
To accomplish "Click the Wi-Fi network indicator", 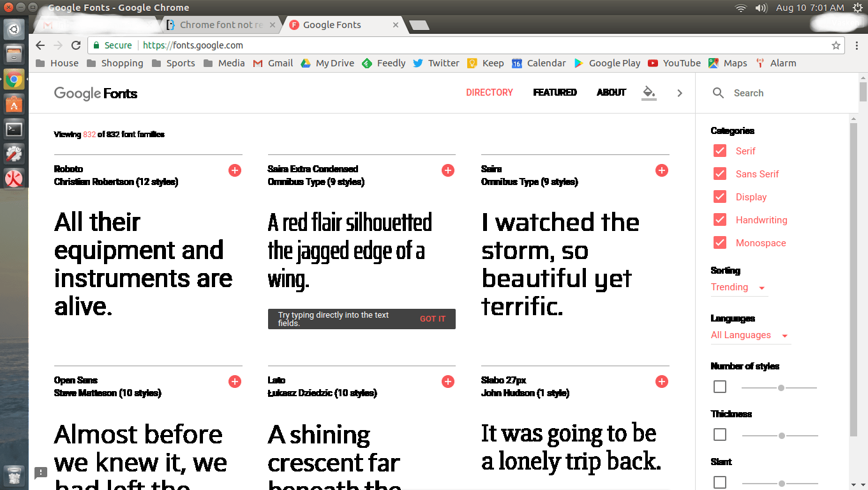I will click(x=741, y=8).
